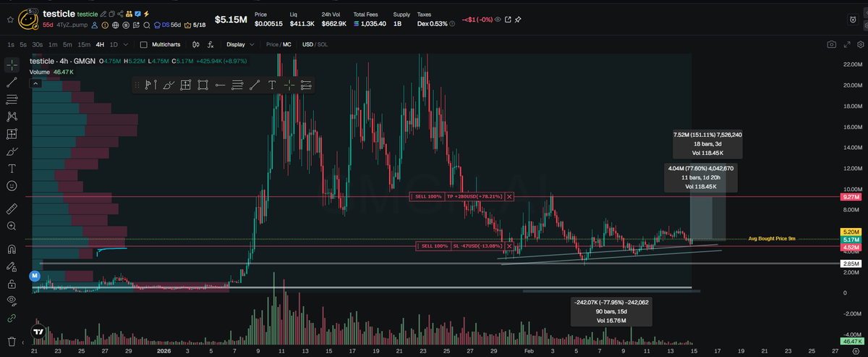Select the diagonal trend line in floating toolbar
Viewport: 868px width, 357px height.
tap(255, 85)
